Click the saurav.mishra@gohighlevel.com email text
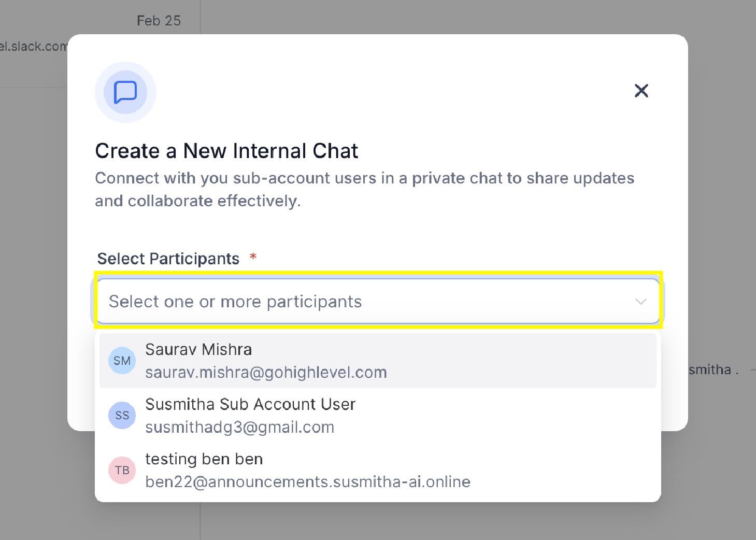This screenshot has height=540, width=756. click(266, 373)
